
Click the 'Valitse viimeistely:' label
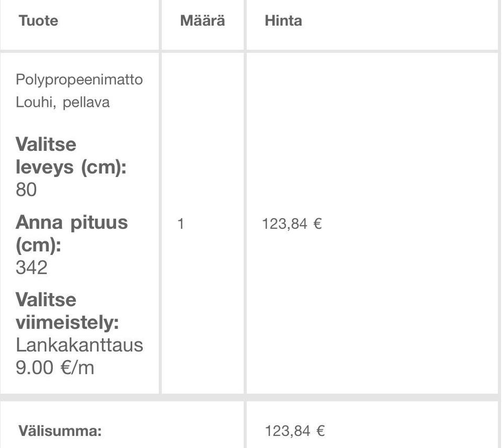(x=67, y=311)
